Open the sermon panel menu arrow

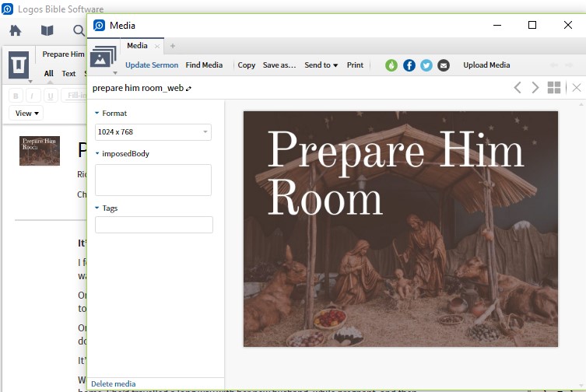pyautogui.click(x=30, y=81)
